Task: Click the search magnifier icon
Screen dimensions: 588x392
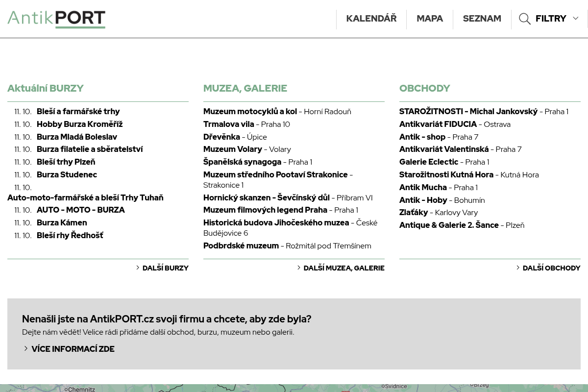Action: pos(525,19)
